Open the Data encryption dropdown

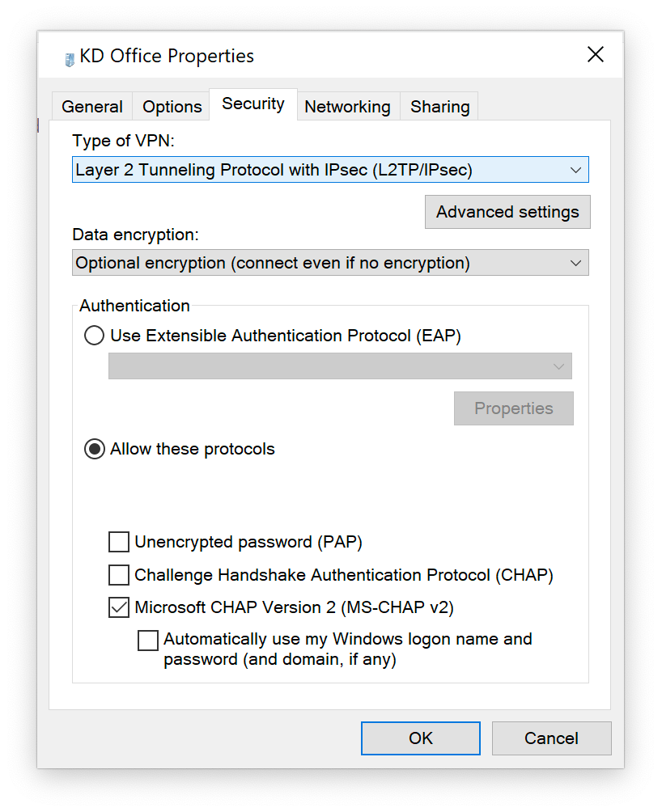point(330,263)
